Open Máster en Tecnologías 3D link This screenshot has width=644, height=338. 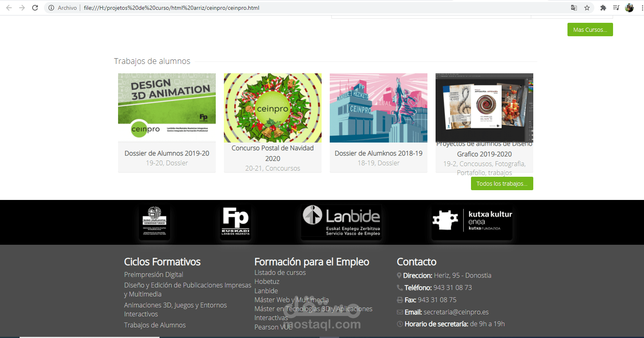pyautogui.click(x=313, y=313)
